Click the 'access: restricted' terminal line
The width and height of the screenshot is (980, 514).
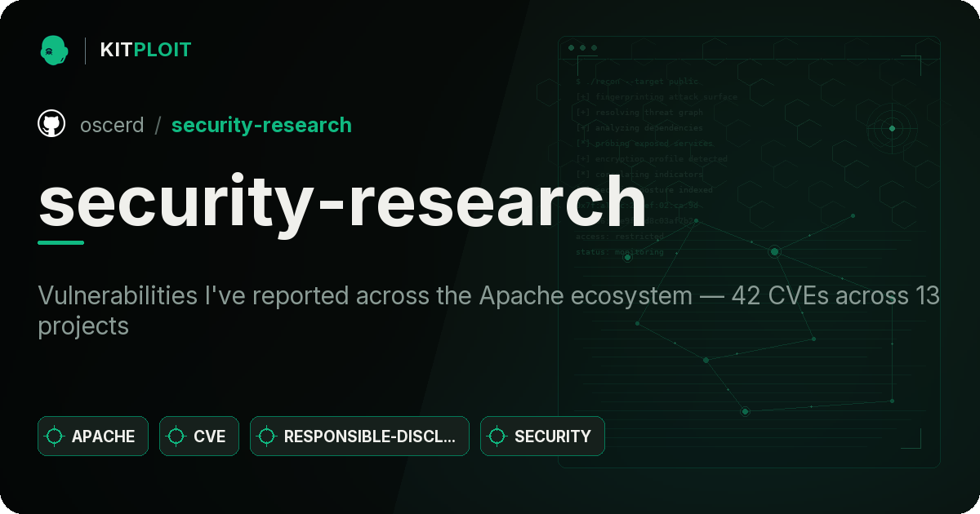click(620, 236)
